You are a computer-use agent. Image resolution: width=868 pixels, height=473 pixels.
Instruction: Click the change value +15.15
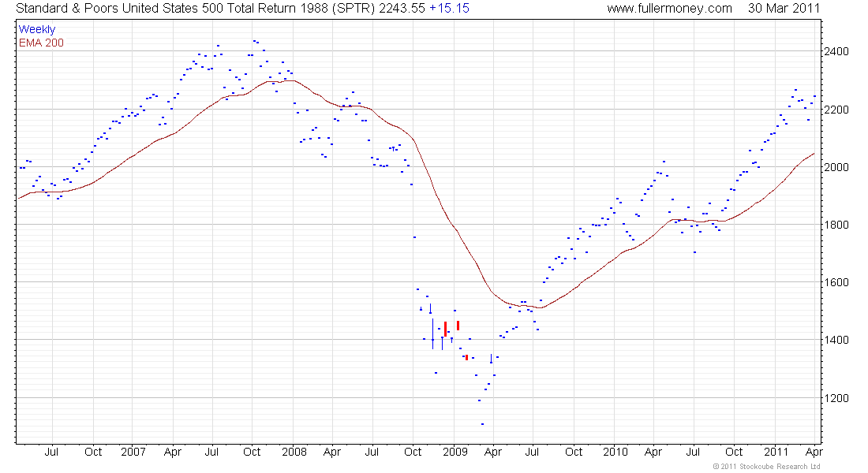click(450, 9)
